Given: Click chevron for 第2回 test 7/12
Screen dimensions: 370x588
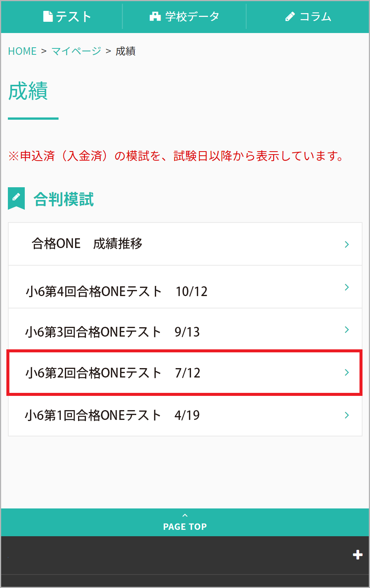Looking at the screenshot, I should [347, 372].
